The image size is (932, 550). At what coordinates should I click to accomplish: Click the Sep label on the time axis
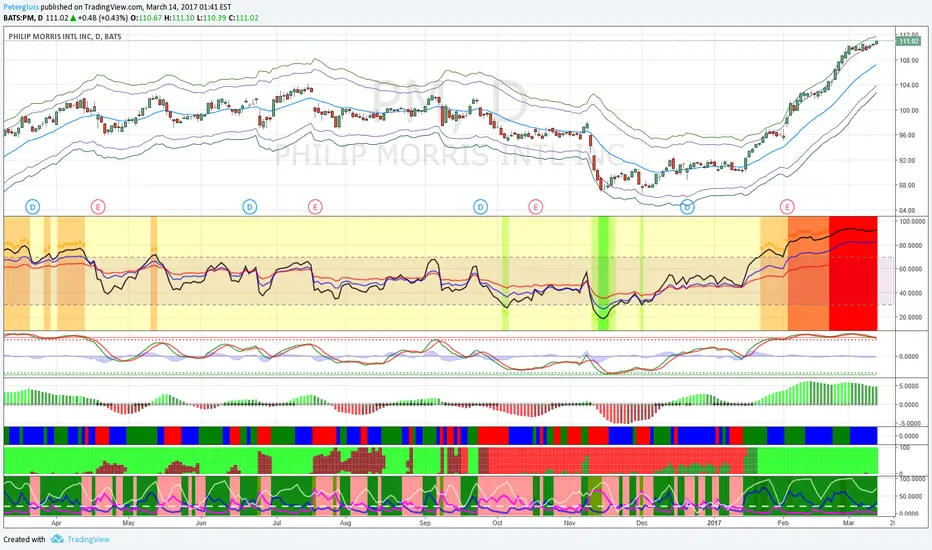[x=424, y=523]
